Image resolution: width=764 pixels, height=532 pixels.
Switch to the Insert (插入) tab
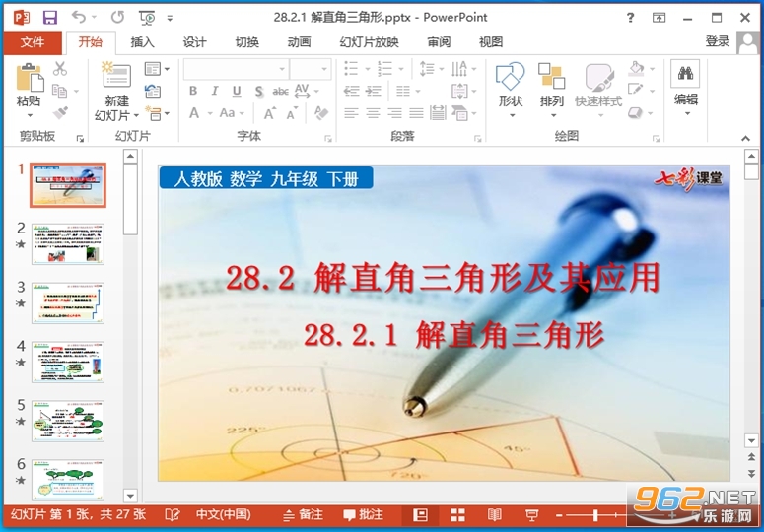click(142, 42)
